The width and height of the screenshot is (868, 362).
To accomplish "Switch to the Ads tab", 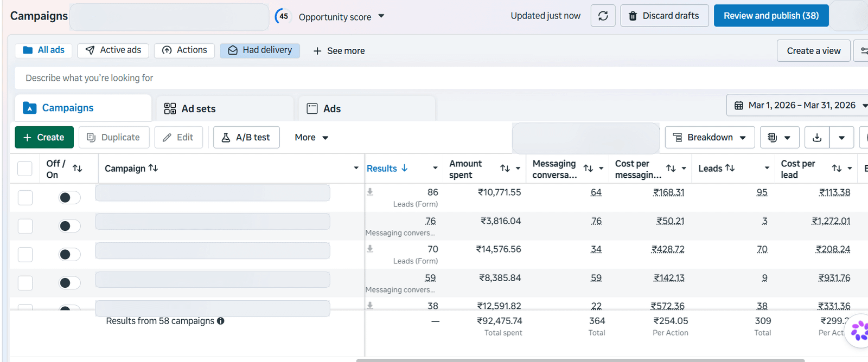I will (x=367, y=109).
